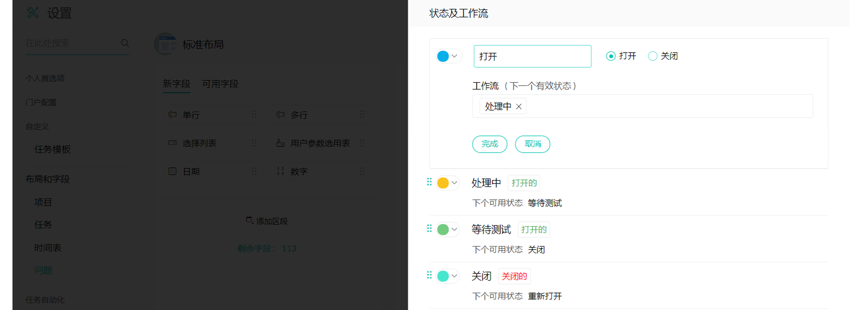This screenshot has width=868, height=310.
Task: Grab drag handle beside 关闭 status
Action: (x=429, y=275)
